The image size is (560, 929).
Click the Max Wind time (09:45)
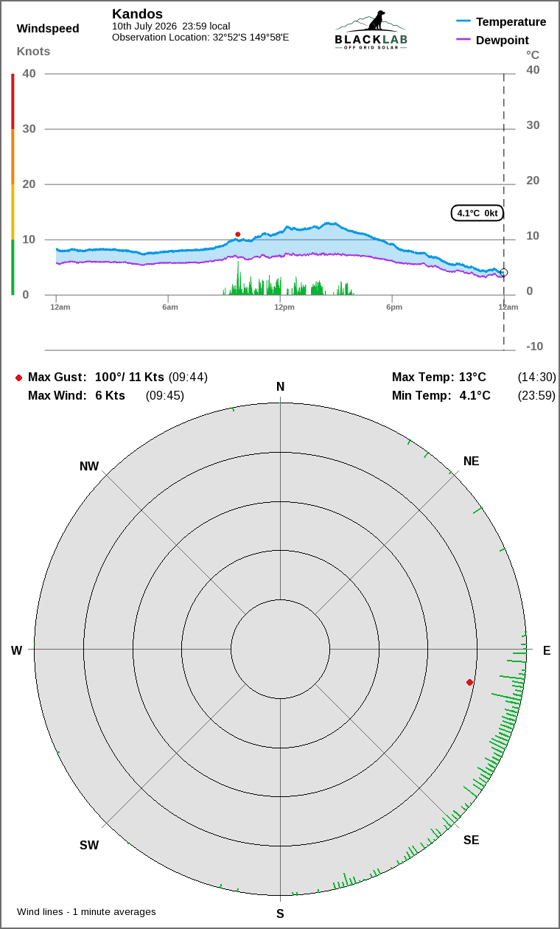165,396
